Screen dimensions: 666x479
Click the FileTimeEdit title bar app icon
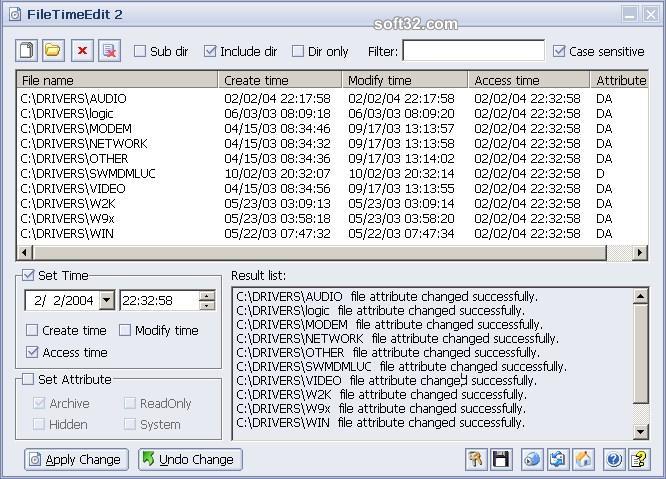[x=15, y=14]
